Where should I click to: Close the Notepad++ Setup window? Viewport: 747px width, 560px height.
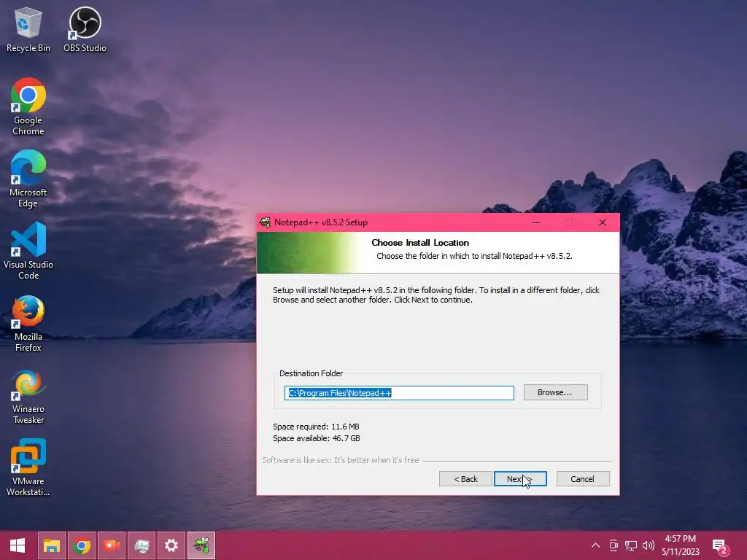[603, 222]
